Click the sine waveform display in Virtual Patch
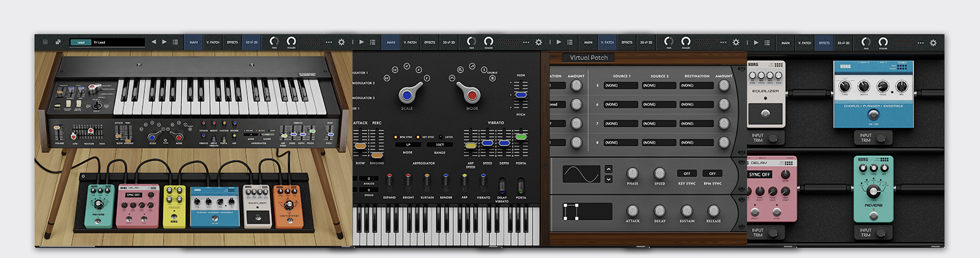980x258 pixels. coord(581,174)
